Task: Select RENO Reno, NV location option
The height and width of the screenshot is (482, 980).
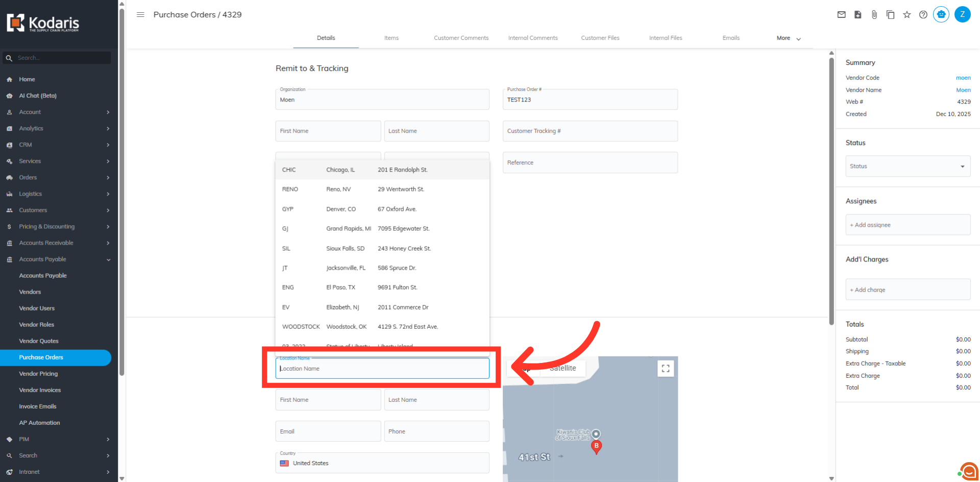Action: (x=382, y=189)
